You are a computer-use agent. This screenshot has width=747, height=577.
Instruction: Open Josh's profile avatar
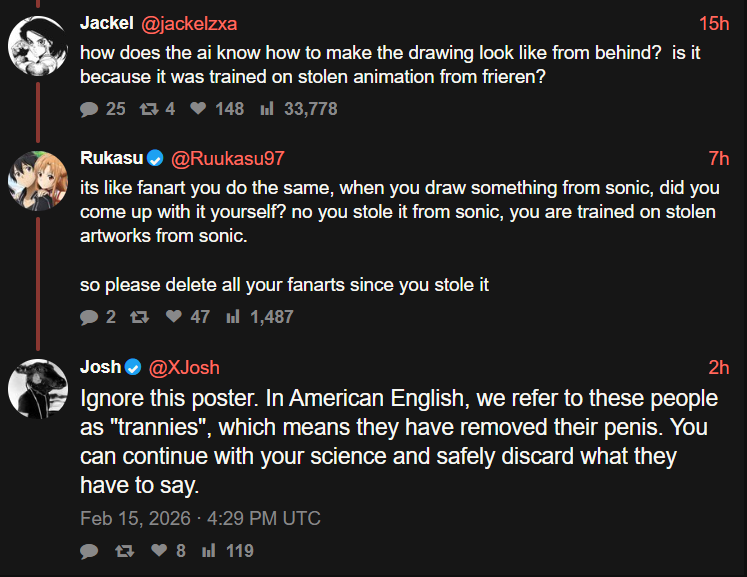coord(38,389)
